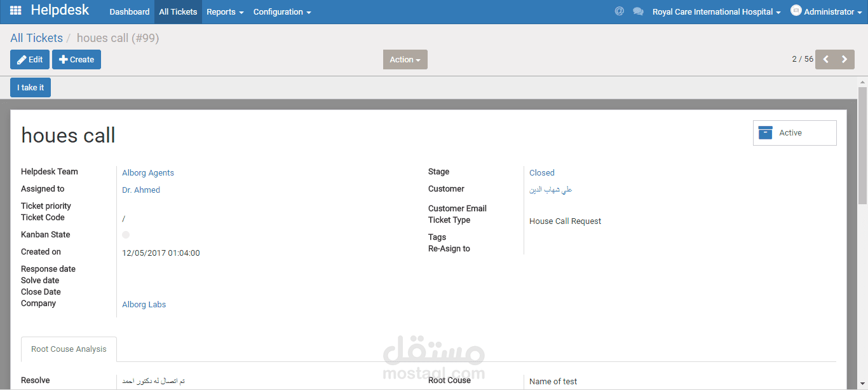The image size is (868, 390).
Task: Click the Root Couse field label
Action: [x=449, y=380]
